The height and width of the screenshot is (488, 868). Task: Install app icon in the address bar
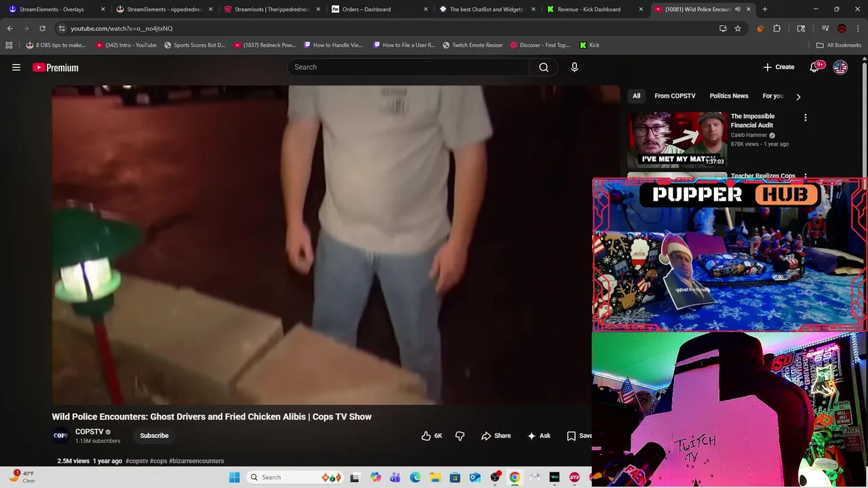tap(723, 28)
